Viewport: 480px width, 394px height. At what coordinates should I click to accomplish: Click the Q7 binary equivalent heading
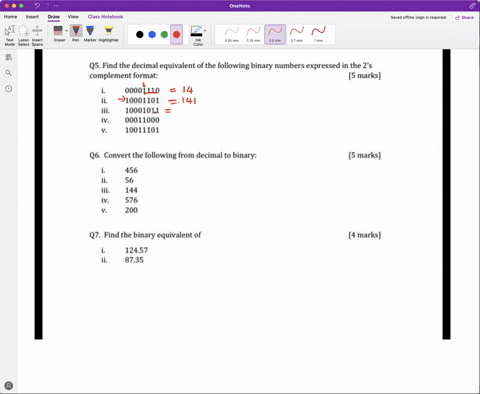click(x=145, y=235)
